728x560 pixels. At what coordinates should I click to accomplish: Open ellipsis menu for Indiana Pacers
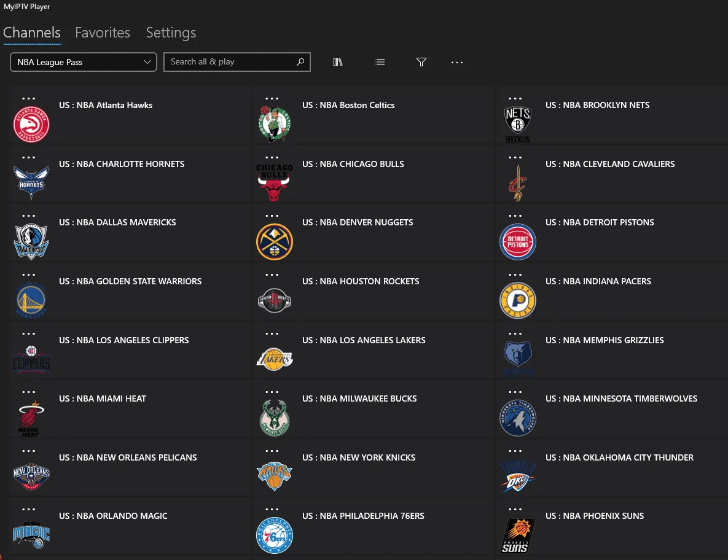[515, 274]
